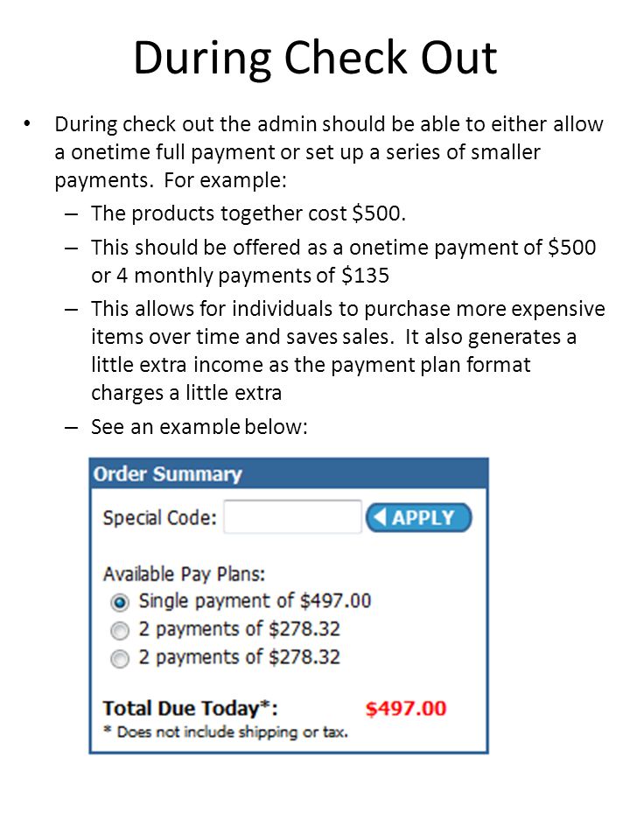This screenshot has height=840, width=630.
Task: Click the line starting 'This allows for individuals'
Action: tap(348, 309)
